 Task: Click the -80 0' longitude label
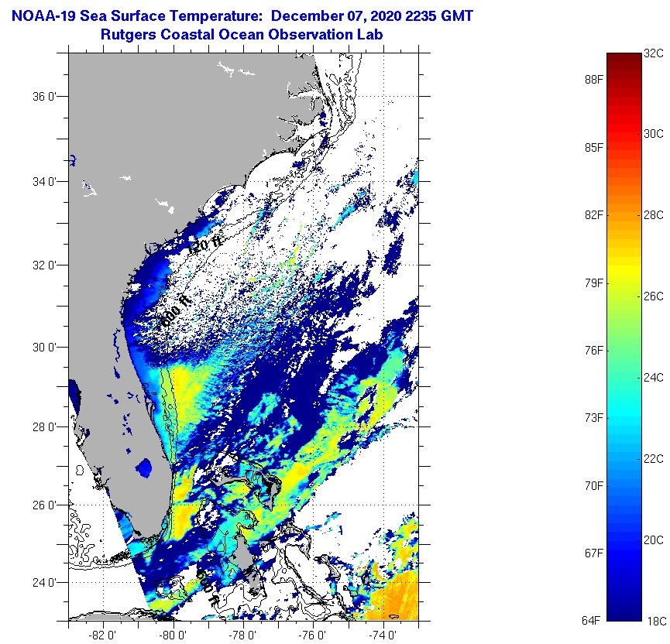pyautogui.click(x=173, y=635)
